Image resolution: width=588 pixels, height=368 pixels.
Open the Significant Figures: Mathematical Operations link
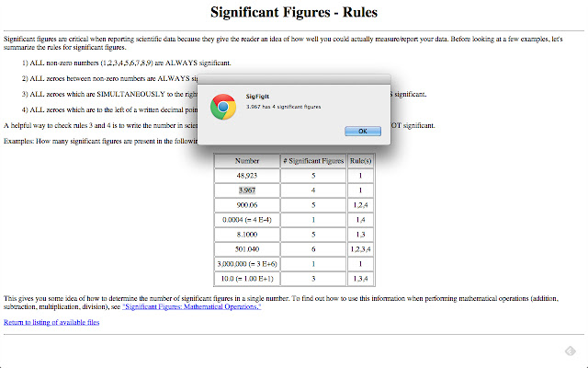point(192,306)
